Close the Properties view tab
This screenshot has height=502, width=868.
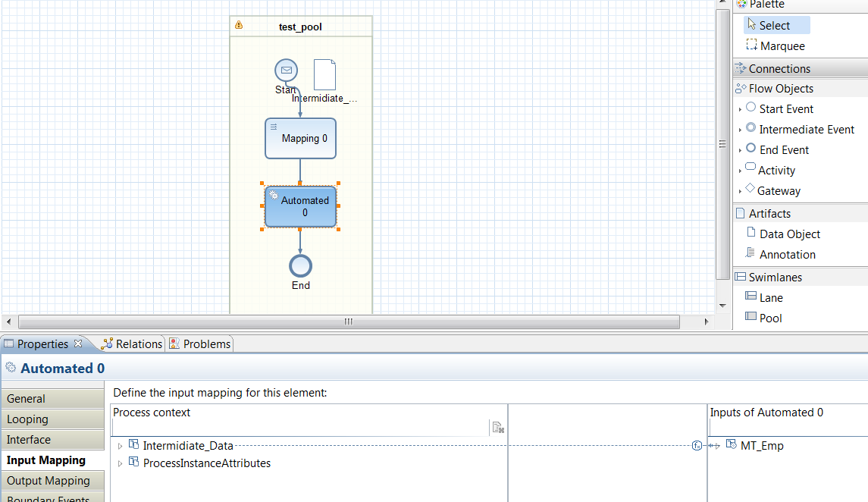[x=78, y=344]
